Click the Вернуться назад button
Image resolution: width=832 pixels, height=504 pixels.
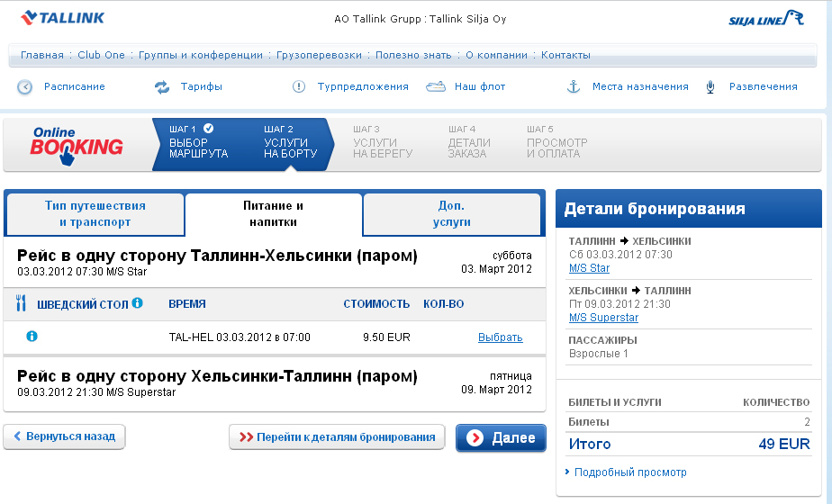pos(64,436)
